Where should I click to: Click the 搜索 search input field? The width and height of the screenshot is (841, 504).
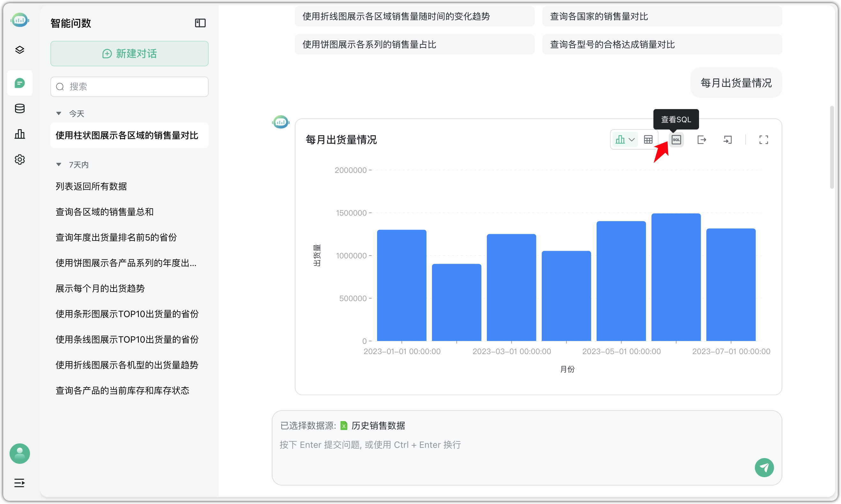point(129,86)
